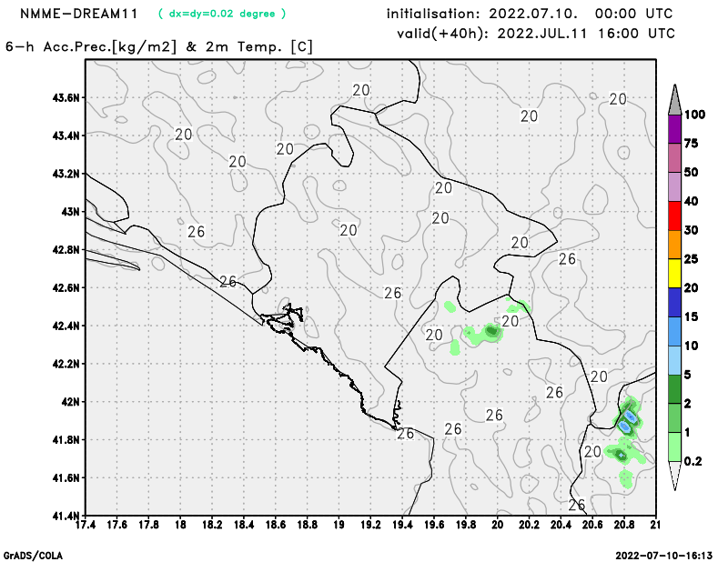The image size is (728, 562).
Task: Click the 18.8 longitude axis label
Action: point(308,526)
